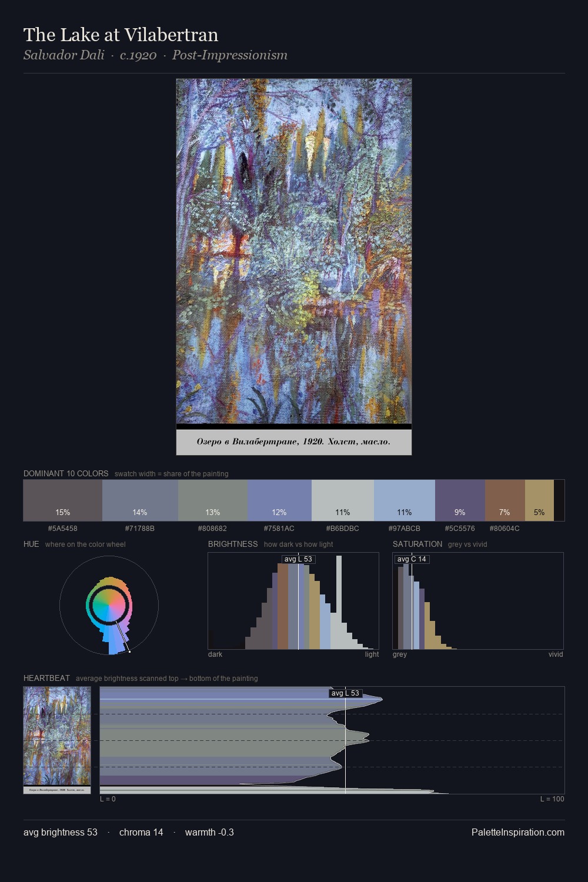Click the hex label '#7581AC'
Screen dimensions: 588x882
(x=279, y=528)
